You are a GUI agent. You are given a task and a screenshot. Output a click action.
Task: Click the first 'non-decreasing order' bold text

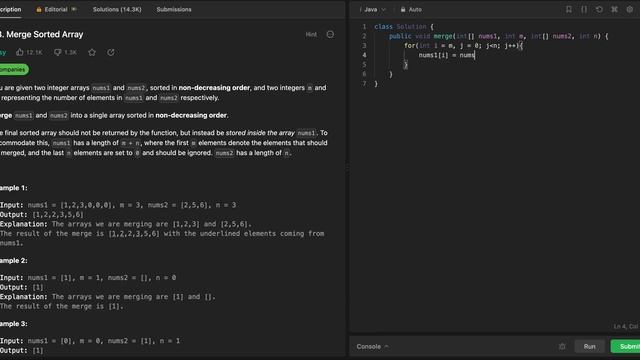214,88
